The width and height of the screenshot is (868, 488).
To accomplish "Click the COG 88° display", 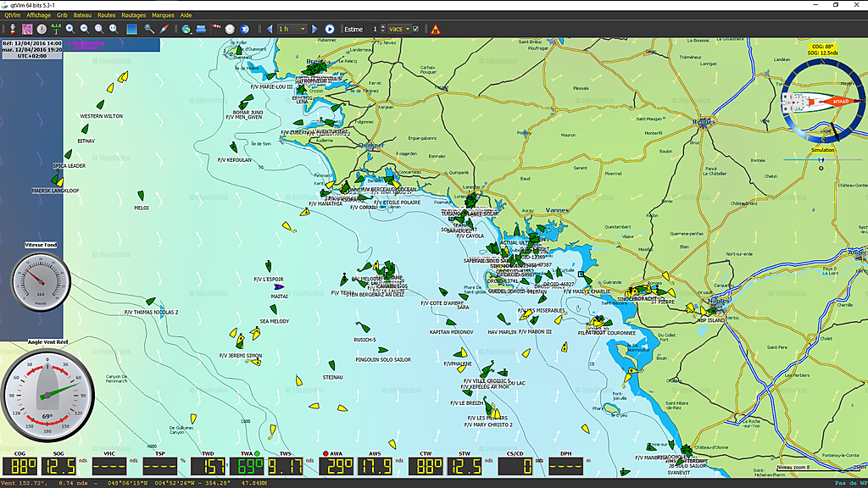I will click(x=20, y=466).
